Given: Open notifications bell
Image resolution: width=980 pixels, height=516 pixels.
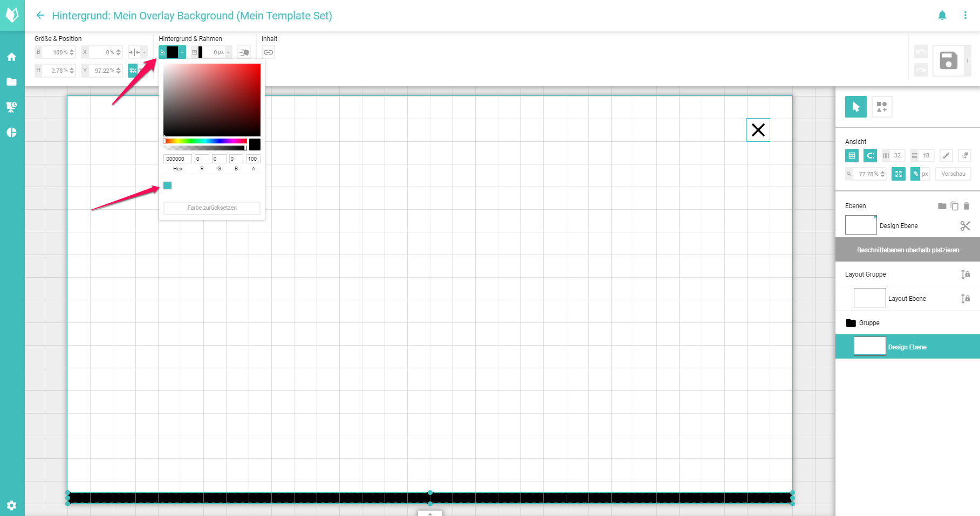Looking at the screenshot, I should point(942,16).
